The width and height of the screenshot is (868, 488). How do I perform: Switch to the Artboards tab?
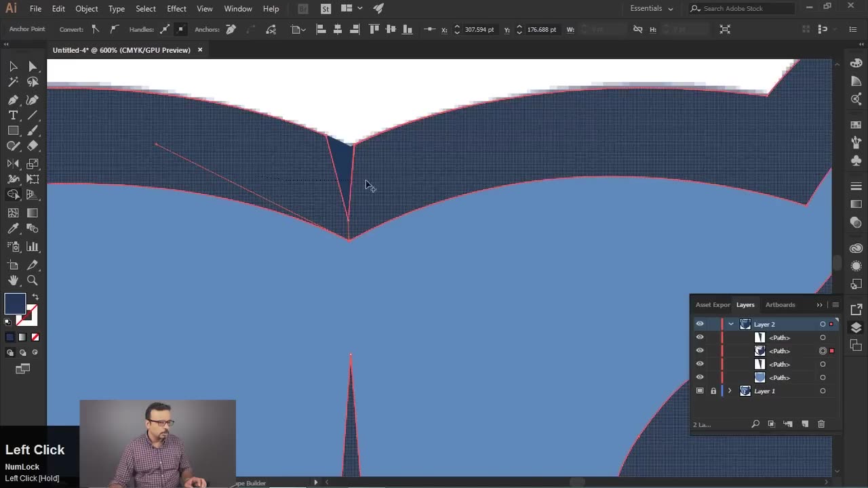[x=780, y=305]
